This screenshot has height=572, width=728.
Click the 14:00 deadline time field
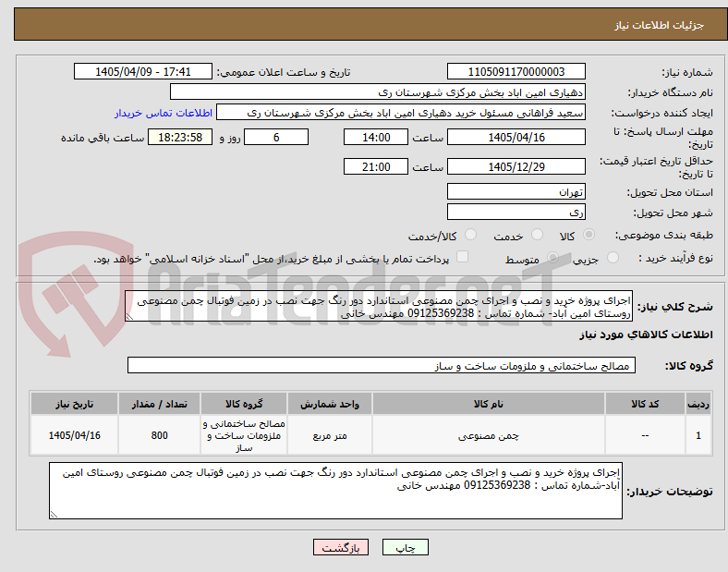pyautogui.click(x=376, y=138)
